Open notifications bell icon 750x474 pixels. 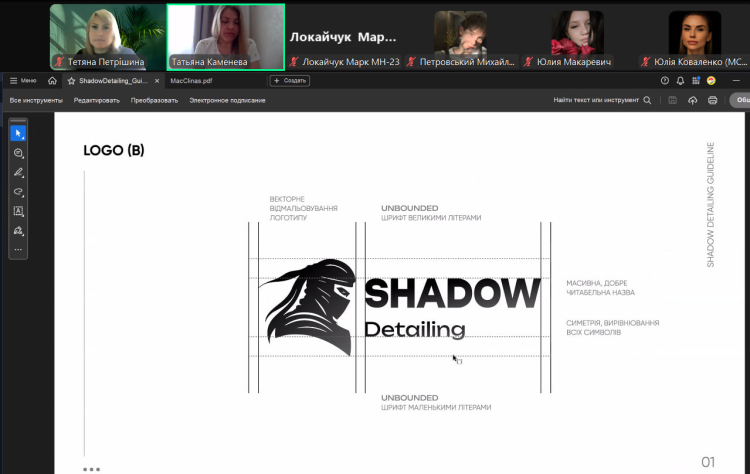click(681, 80)
